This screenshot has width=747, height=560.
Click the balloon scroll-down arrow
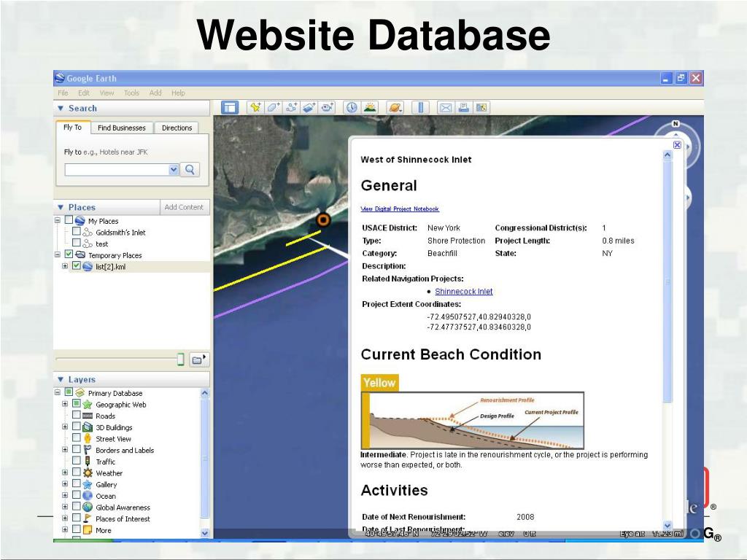[x=667, y=525]
